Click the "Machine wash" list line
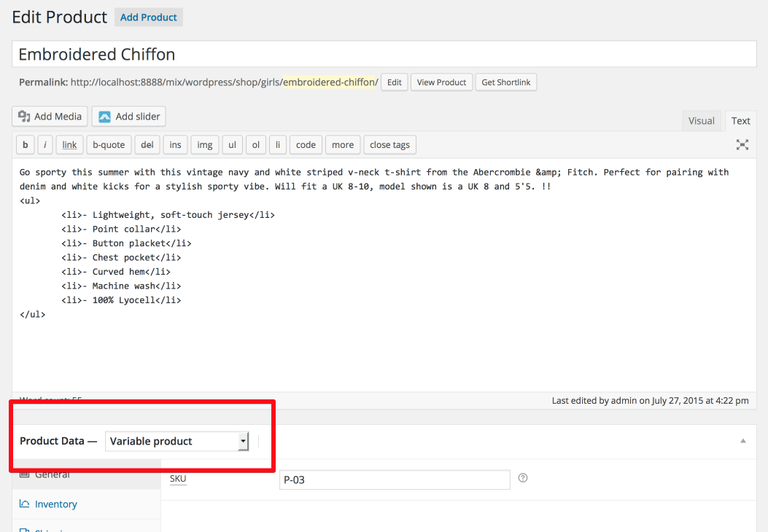 (121, 286)
